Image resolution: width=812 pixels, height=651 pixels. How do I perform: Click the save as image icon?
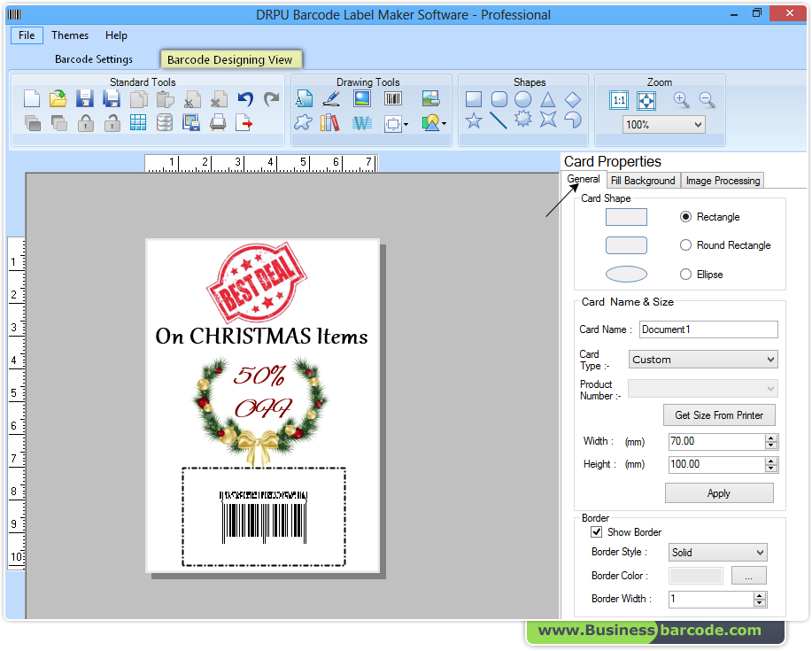191,123
